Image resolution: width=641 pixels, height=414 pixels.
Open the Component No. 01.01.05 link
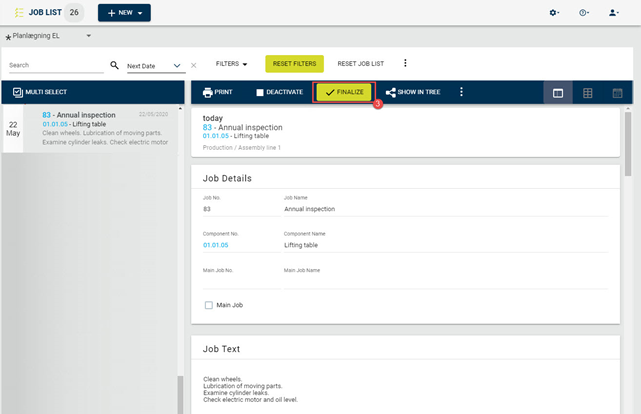click(x=215, y=245)
